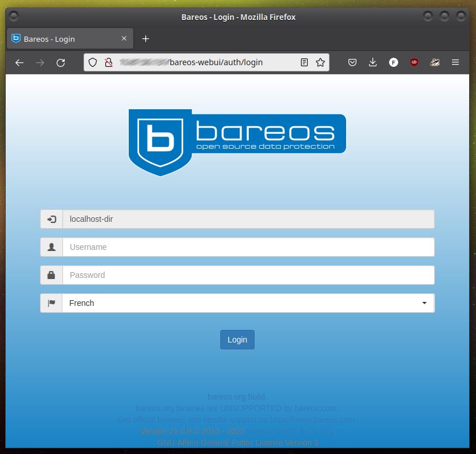The height and width of the screenshot is (454, 476).
Task: Click the Save to Pocket icon
Action: click(352, 62)
